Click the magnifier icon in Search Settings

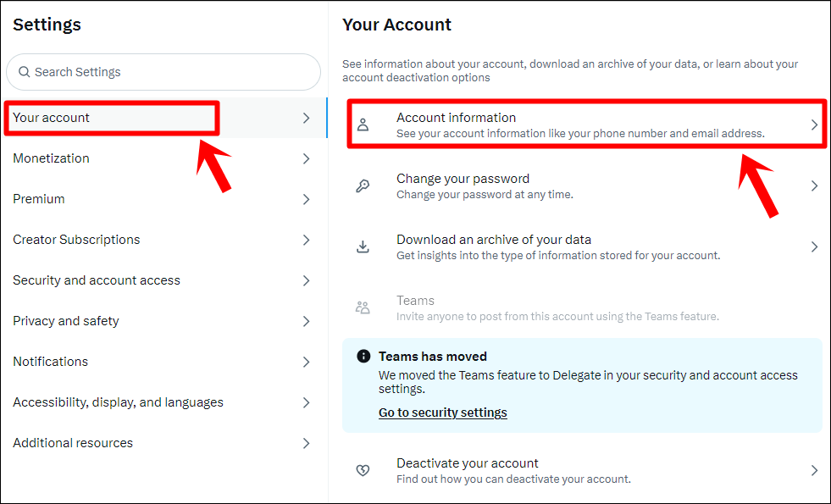click(x=23, y=72)
